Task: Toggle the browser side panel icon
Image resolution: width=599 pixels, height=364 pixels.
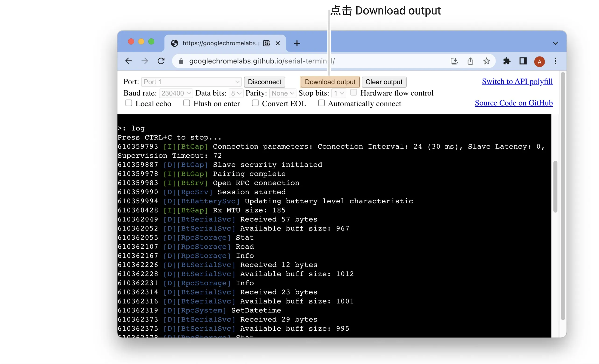Action: (523, 61)
